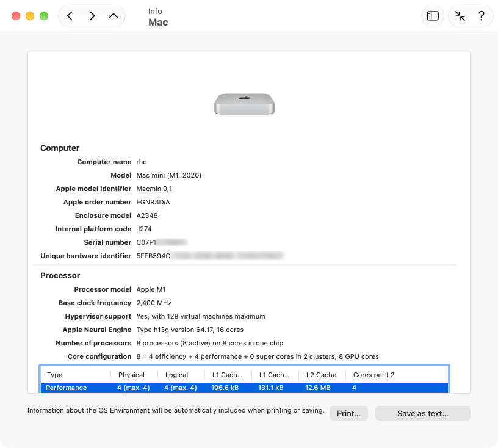Click the Mac window title
This screenshot has height=448, width=498.
[158, 22]
